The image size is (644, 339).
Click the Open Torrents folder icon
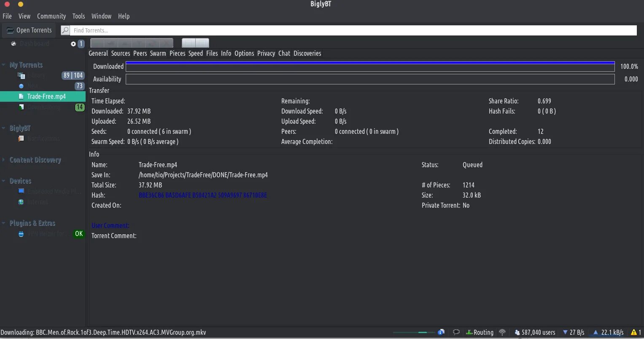tap(10, 30)
